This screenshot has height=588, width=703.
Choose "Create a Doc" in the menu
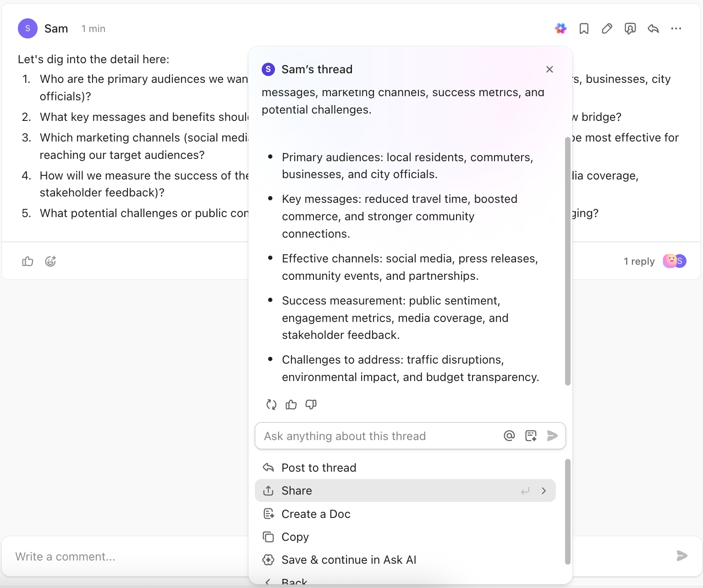tap(316, 514)
